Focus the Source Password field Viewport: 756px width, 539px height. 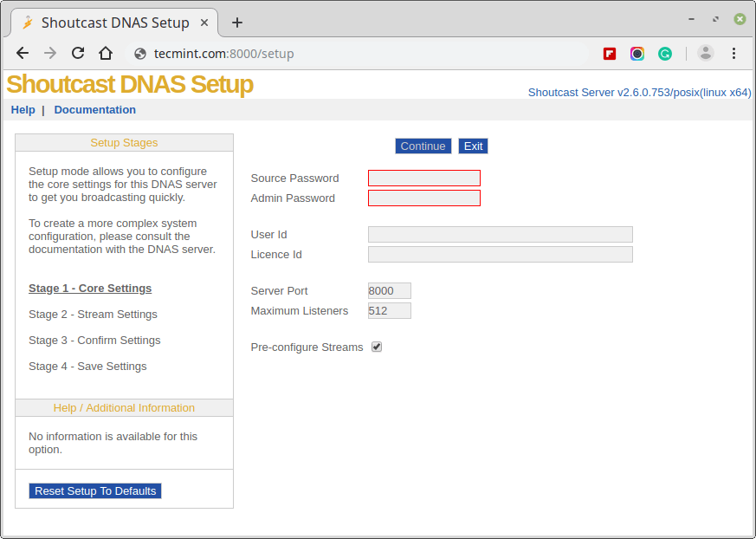(424, 179)
